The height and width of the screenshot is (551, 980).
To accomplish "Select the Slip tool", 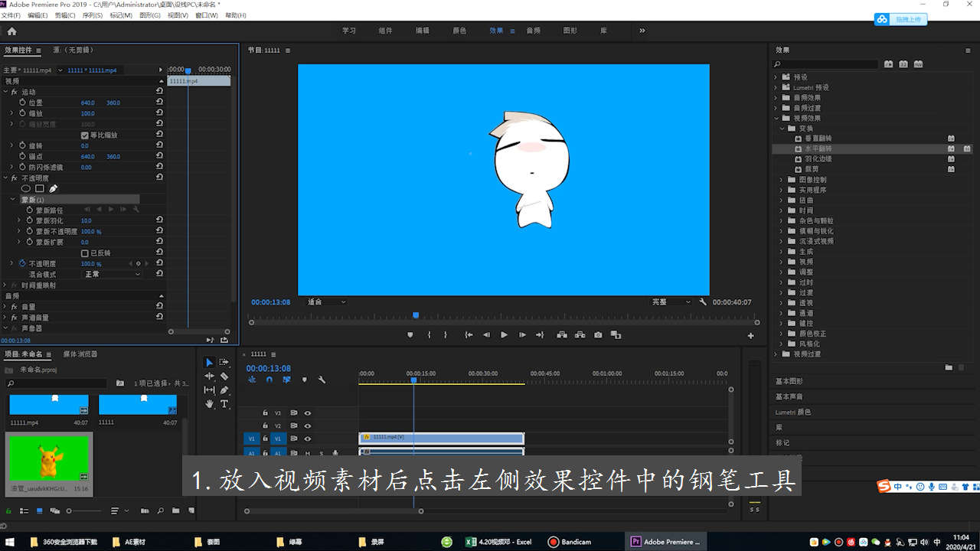I will [x=209, y=390].
